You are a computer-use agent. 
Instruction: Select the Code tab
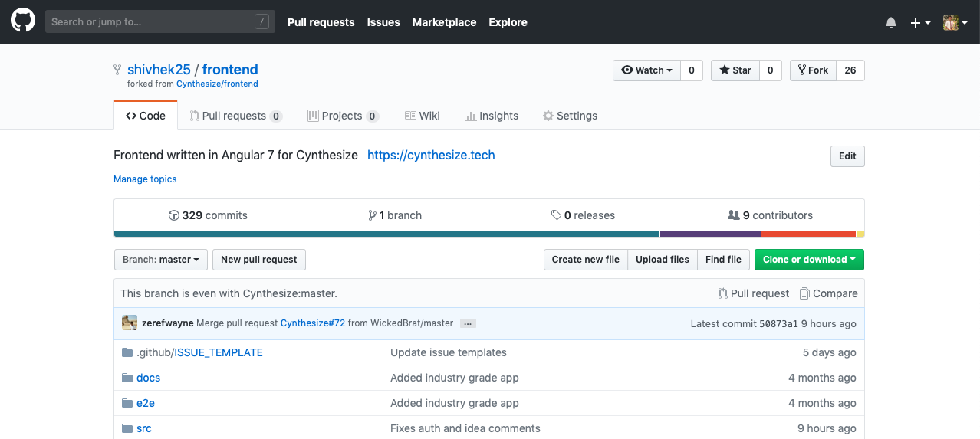(x=146, y=116)
